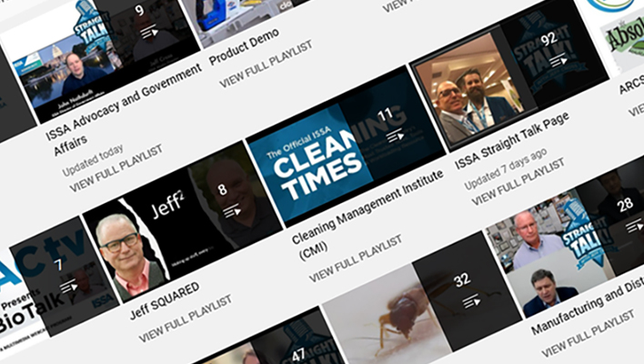Screen dimensions: 644x364
Task: Click the 47 videos playlist overlay
Action: [x=299, y=356]
